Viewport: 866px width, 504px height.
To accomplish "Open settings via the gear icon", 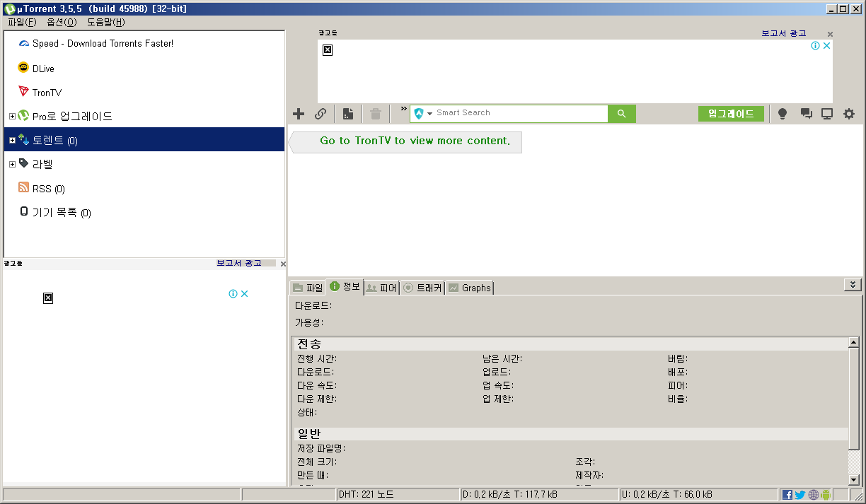I will [849, 114].
